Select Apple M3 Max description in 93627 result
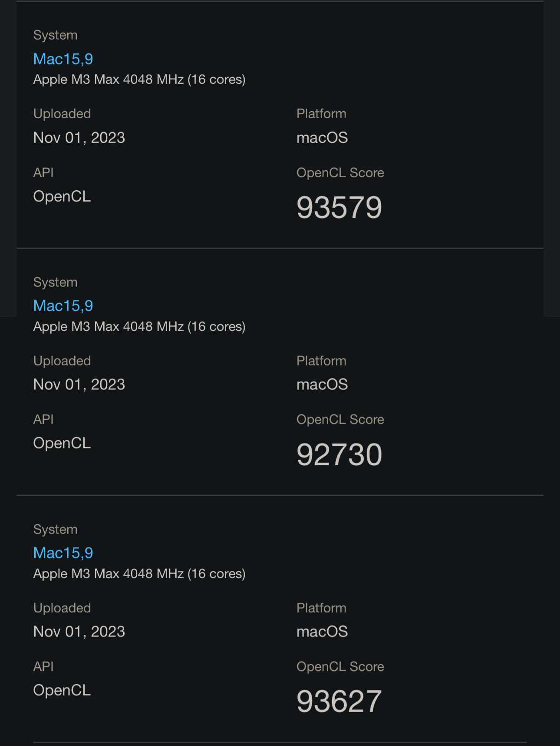This screenshot has height=746, width=560. click(x=139, y=574)
